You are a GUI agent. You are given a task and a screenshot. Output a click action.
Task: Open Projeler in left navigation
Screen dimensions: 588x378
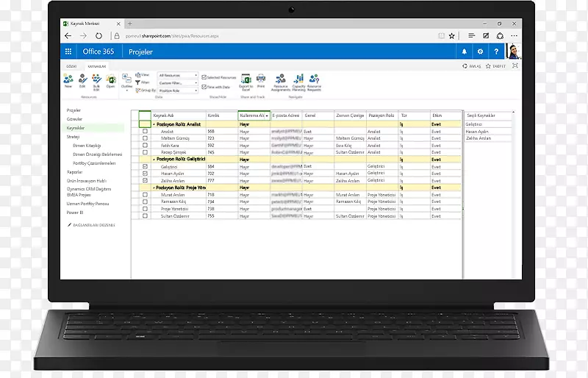(74, 110)
